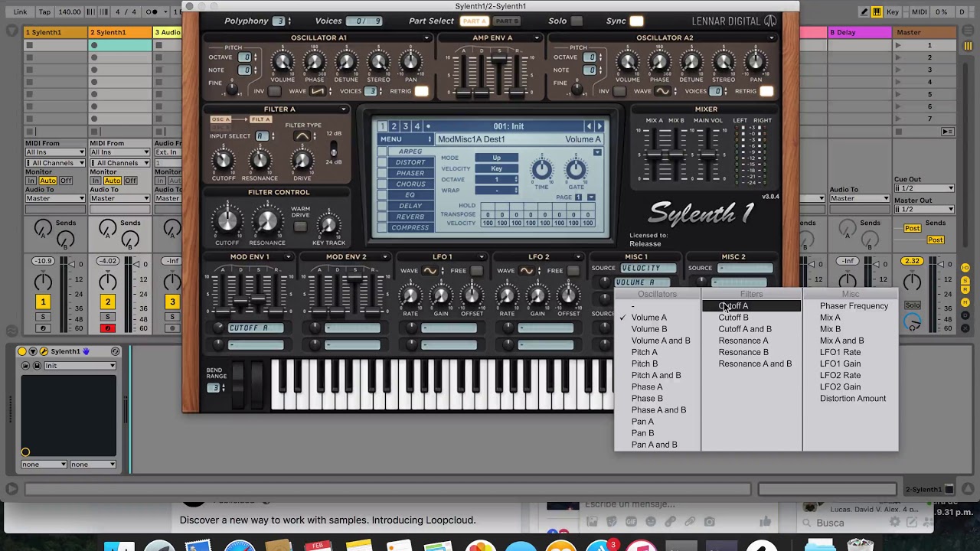Select Pan A destination entry
Screen dimensions: 980x551
tap(642, 422)
